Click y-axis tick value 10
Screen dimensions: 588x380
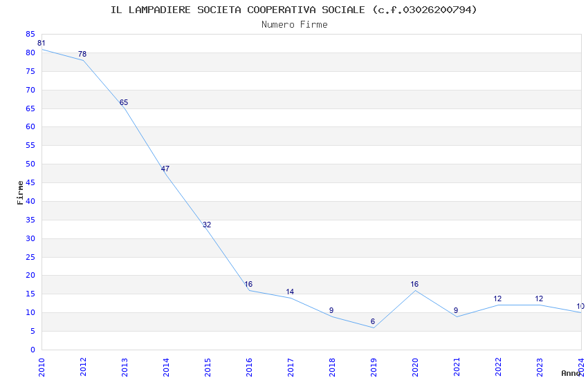pos(30,312)
